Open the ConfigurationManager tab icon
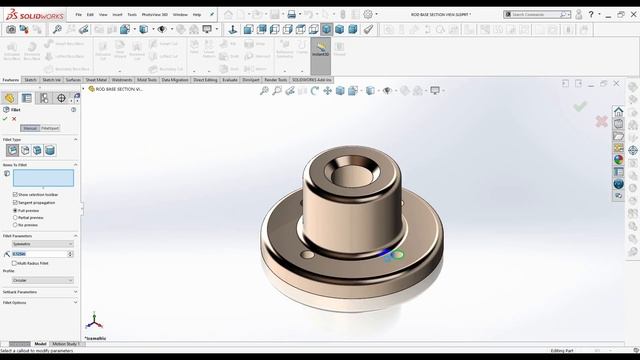Image resolution: width=640 pixels, height=360 pixels. click(x=44, y=98)
